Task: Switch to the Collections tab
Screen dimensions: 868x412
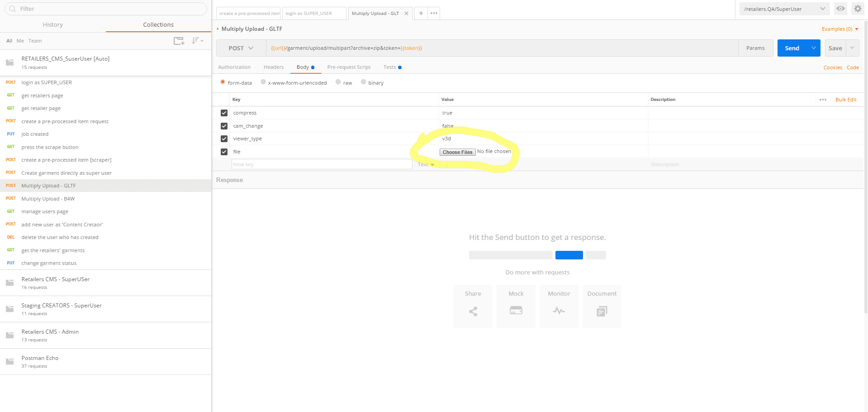Action: pyautogui.click(x=158, y=24)
